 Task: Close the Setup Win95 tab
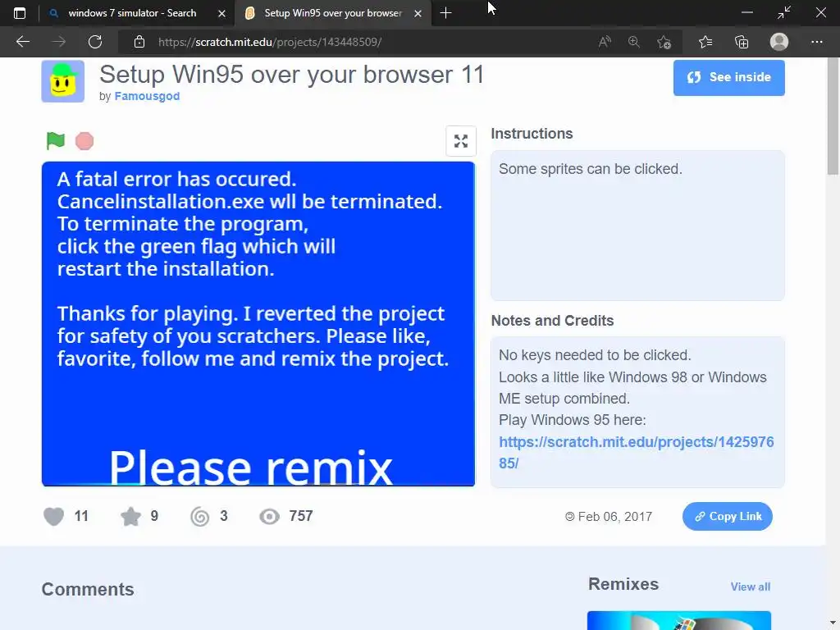tap(418, 13)
